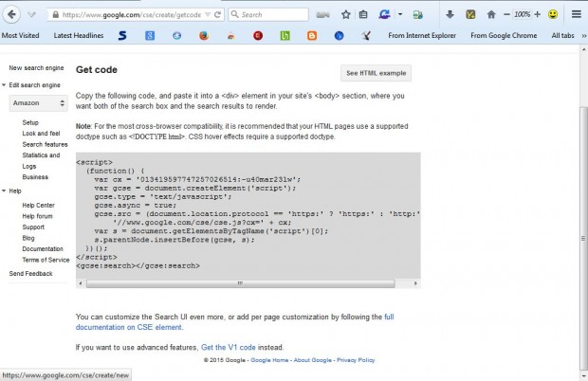Reload the page with the refresh icon
This screenshot has height=381, width=588.
click(217, 14)
